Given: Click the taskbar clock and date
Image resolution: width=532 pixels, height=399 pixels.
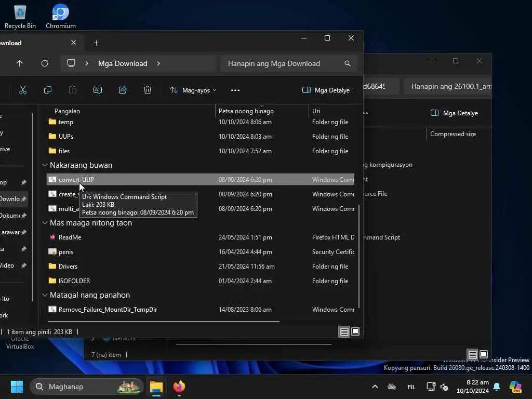Looking at the screenshot, I should [x=473, y=387].
